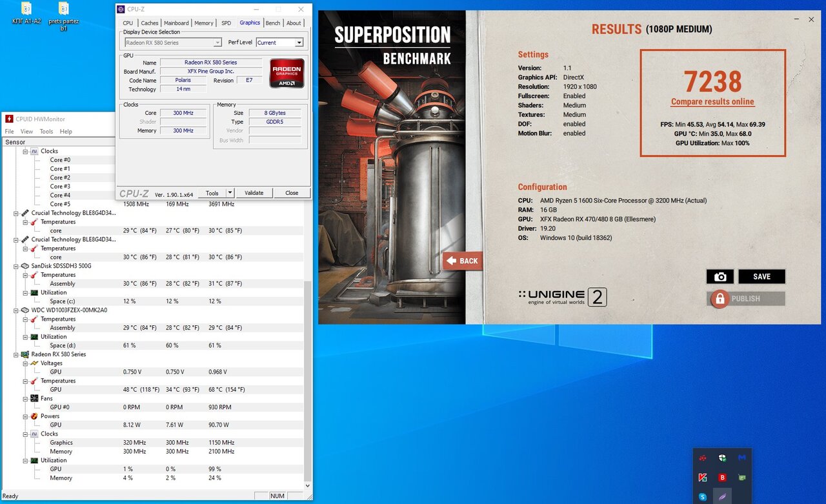Open the Kaspersky icon in the tray popup
826x504 pixels.
pyautogui.click(x=702, y=478)
